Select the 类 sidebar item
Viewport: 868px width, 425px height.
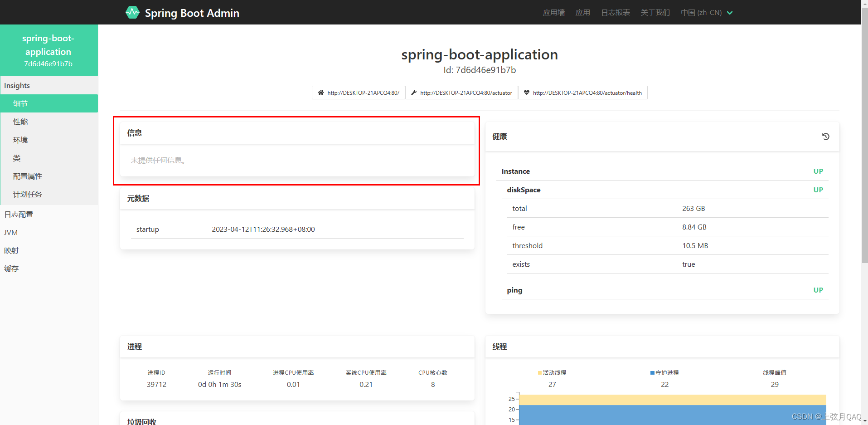[17, 158]
